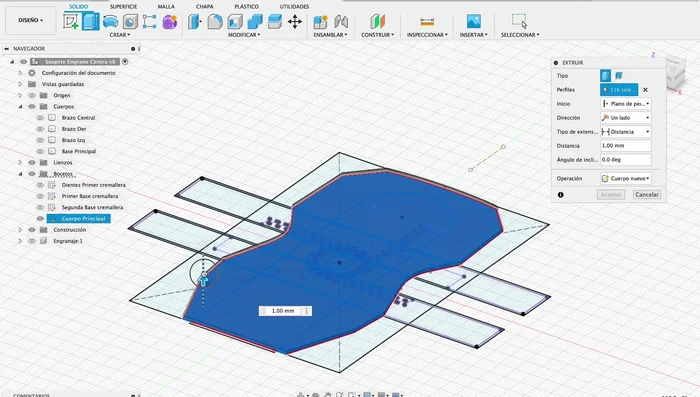Select the Press Pull tool
Image resolution: width=700 pixels, height=397 pixels.
pos(195,21)
